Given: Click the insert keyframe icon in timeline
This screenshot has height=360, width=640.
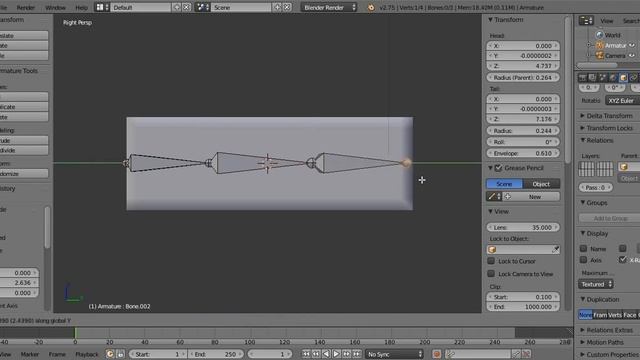Looking at the screenshot, I should click(516, 354).
